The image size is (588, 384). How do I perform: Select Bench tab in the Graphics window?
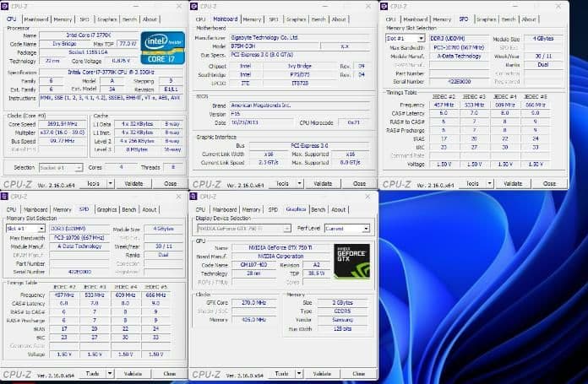tap(318, 209)
